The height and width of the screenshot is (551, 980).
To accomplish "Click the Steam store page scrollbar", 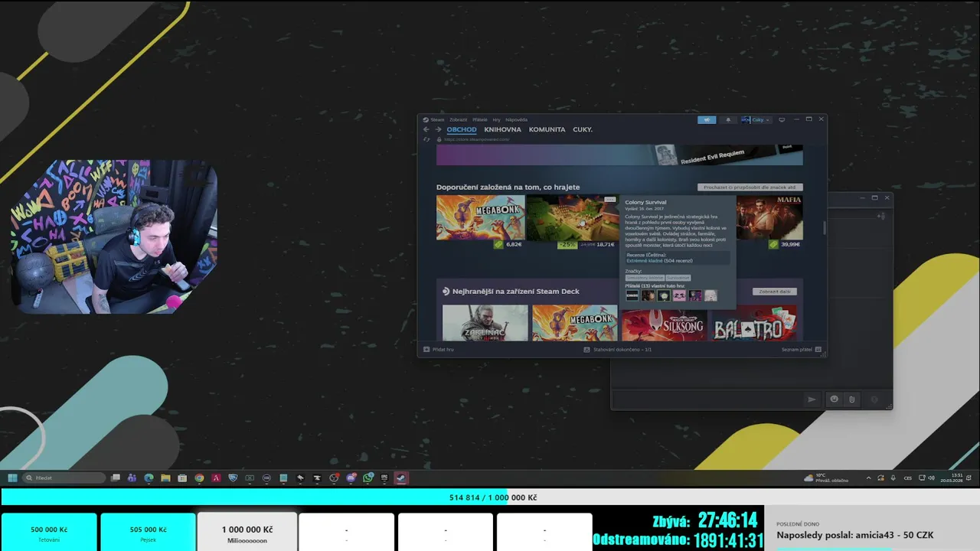I will click(x=824, y=228).
